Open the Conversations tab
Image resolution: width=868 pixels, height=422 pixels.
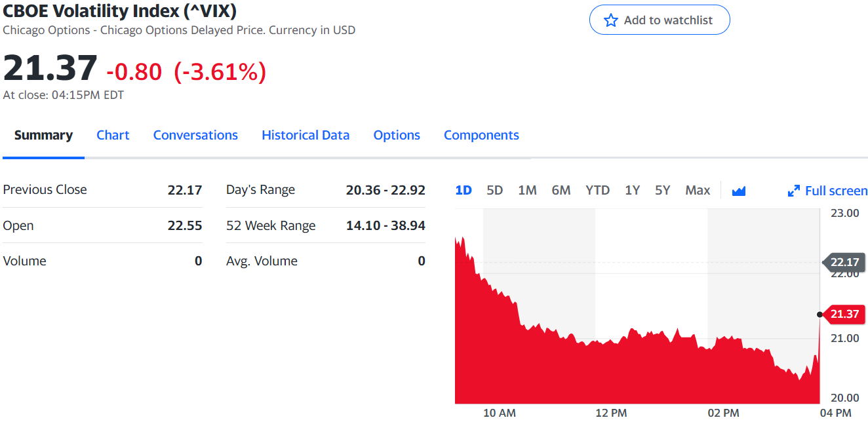(x=195, y=135)
